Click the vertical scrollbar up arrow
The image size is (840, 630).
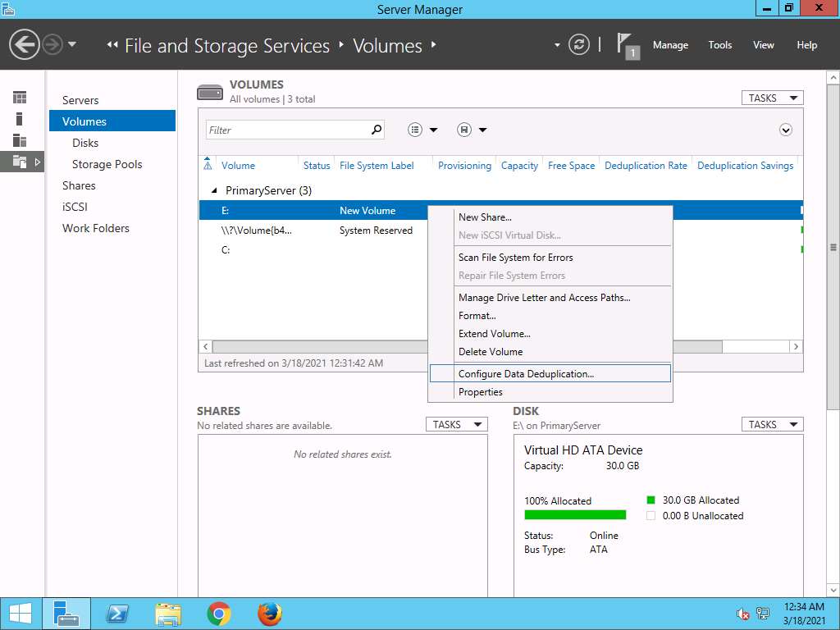coord(833,78)
